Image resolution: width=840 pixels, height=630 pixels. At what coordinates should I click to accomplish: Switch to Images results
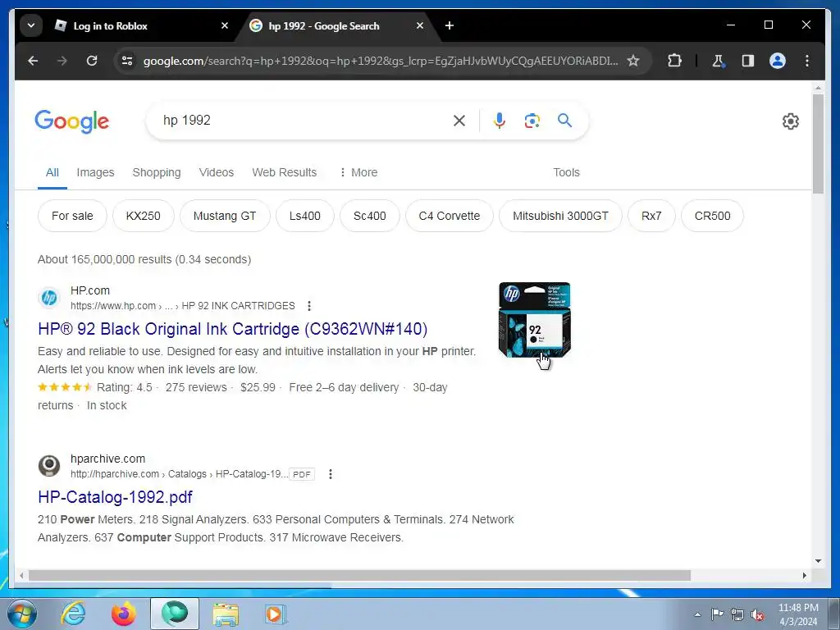tap(95, 172)
